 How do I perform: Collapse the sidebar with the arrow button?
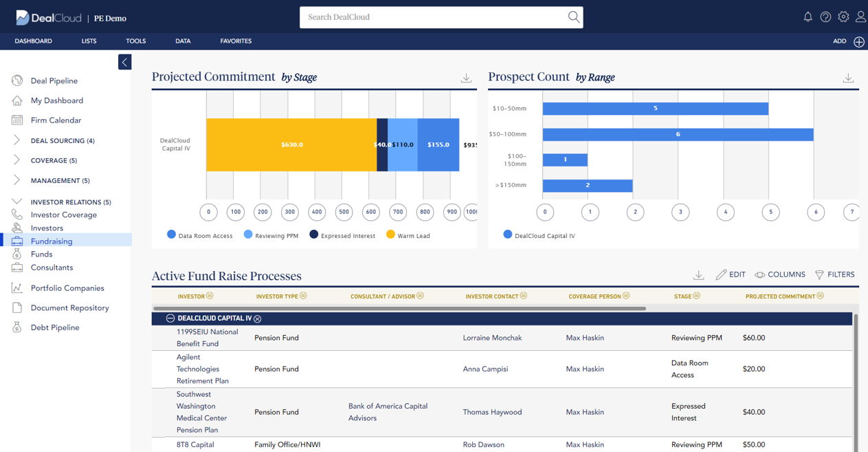(124, 62)
